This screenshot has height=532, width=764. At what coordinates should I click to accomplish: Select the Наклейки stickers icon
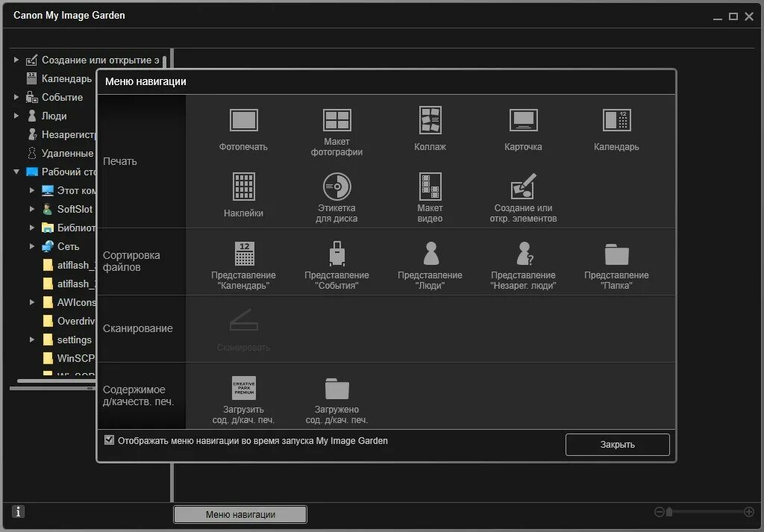tap(244, 187)
